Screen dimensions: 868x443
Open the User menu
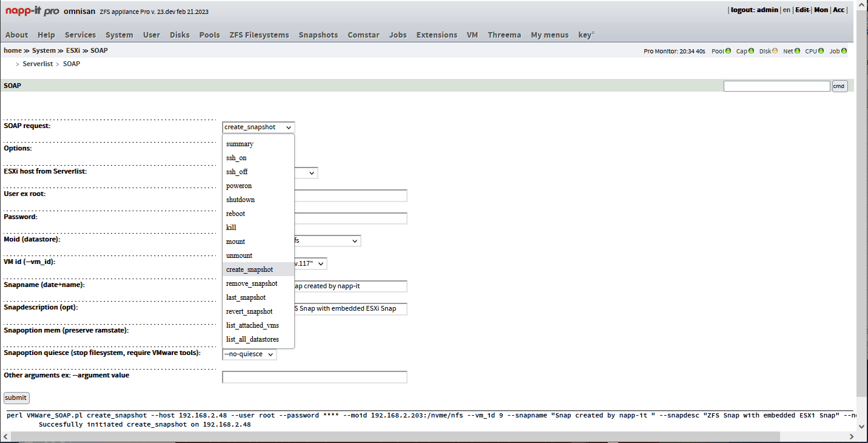pyautogui.click(x=152, y=35)
